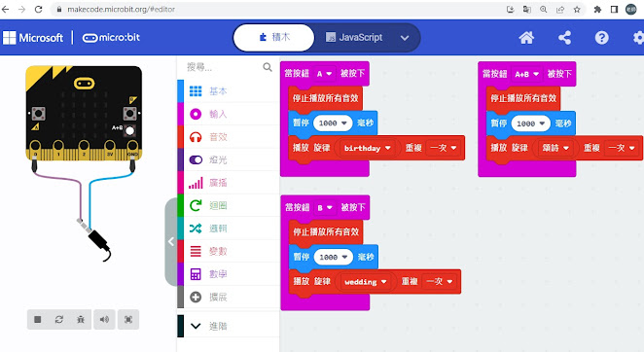
Task: Click the browser profile avatar
Action: click(x=630, y=9)
